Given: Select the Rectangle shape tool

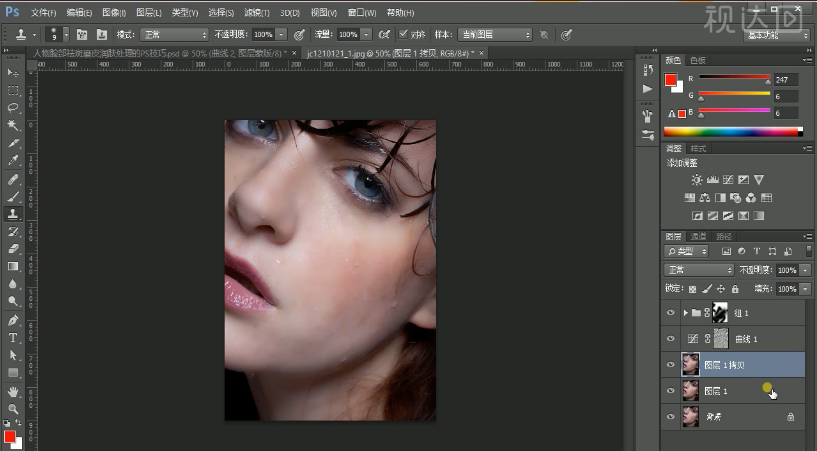Looking at the screenshot, I should (x=13, y=373).
